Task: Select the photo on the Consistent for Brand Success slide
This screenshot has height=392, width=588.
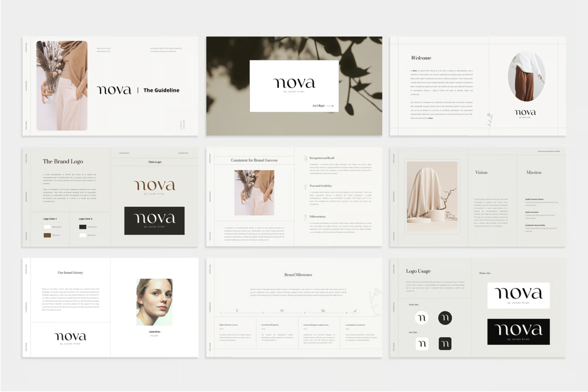Action: pyautogui.click(x=254, y=192)
